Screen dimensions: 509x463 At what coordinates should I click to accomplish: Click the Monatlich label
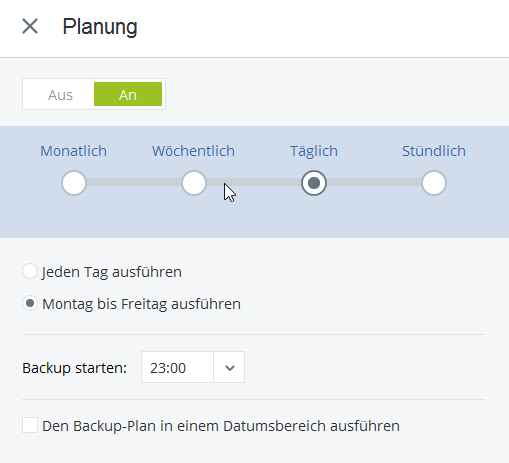74,151
